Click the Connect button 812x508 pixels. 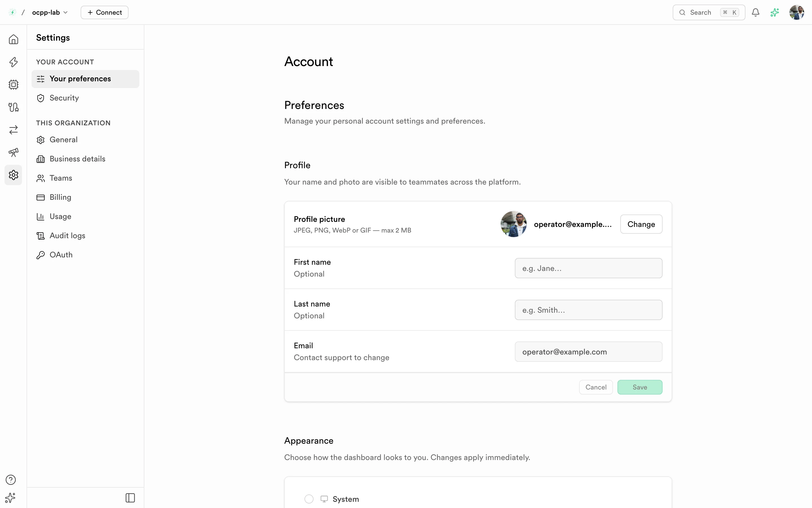(x=104, y=12)
